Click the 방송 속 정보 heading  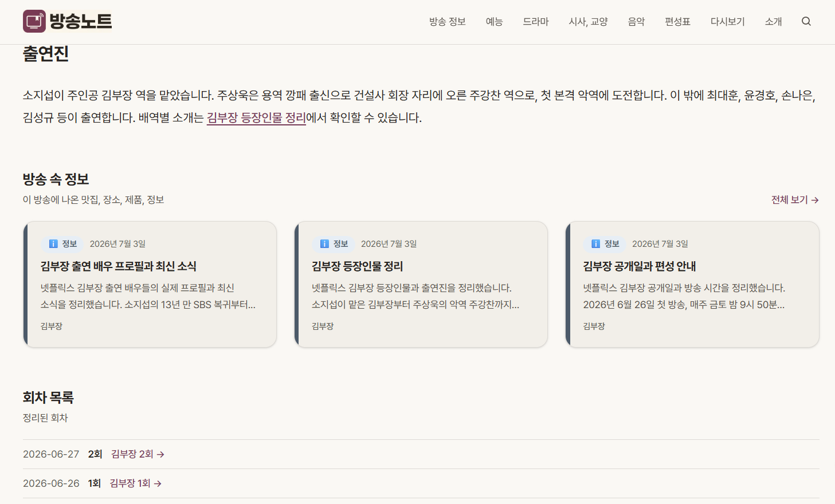tap(56, 179)
